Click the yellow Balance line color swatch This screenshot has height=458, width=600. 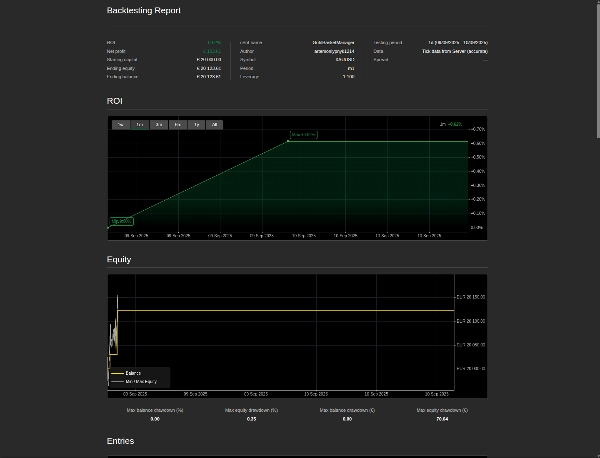click(117, 373)
